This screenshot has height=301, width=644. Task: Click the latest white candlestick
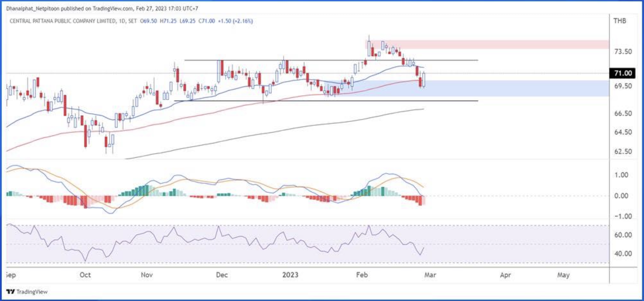click(x=424, y=80)
